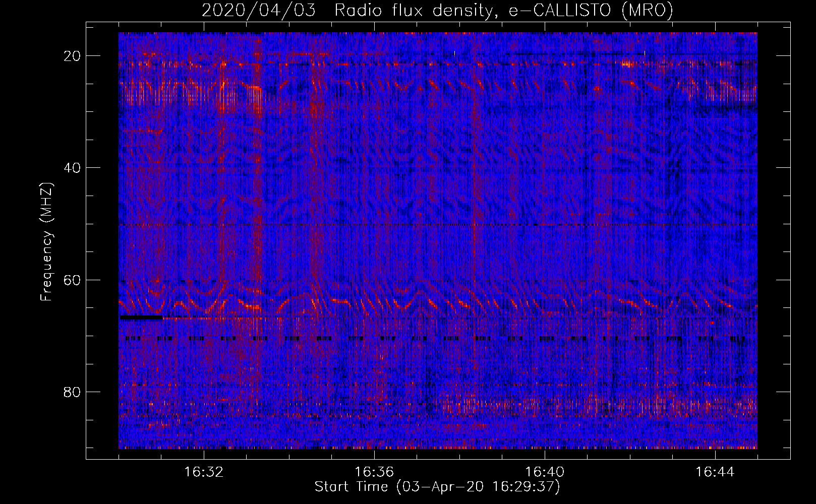Click the 'Start Time (03-Apr-20 16:29:37)' label
Viewport: 816px width, 504px height.
[x=437, y=487]
